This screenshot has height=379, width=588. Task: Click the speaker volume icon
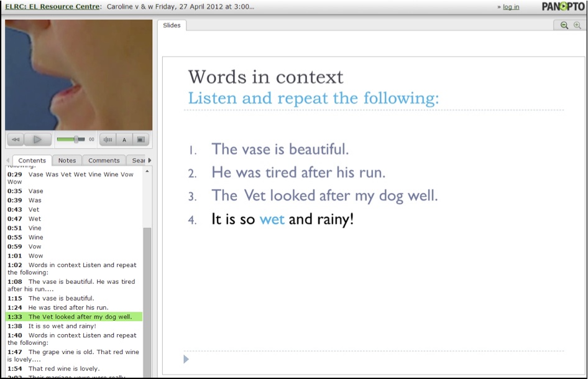[108, 140]
